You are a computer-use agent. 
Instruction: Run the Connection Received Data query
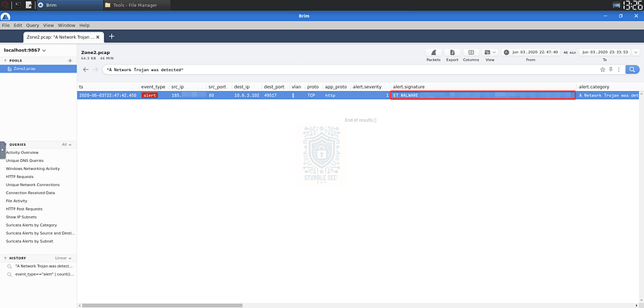(31, 193)
